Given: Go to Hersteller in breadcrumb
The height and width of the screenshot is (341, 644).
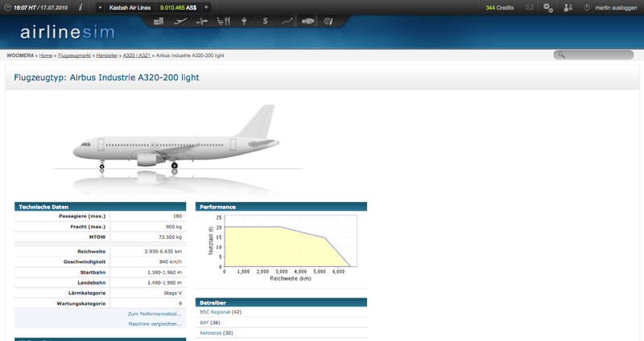Looking at the screenshot, I should pyautogui.click(x=107, y=55).
